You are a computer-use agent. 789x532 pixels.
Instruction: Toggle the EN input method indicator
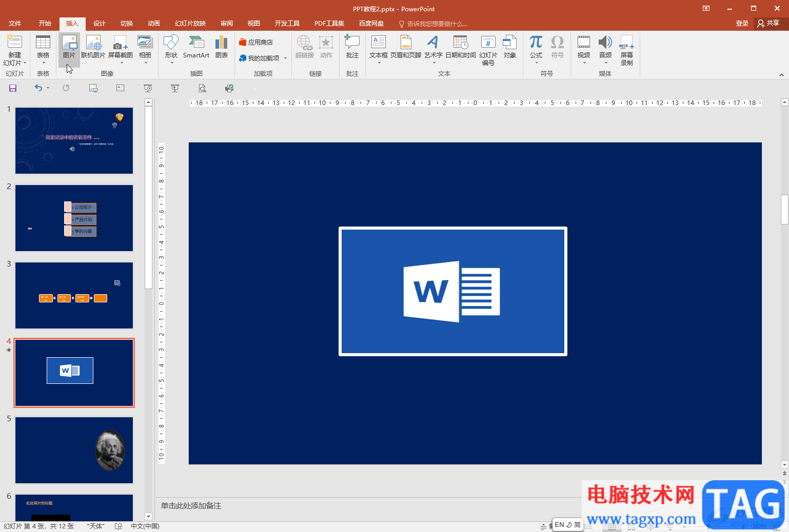(x=559, y=525)
